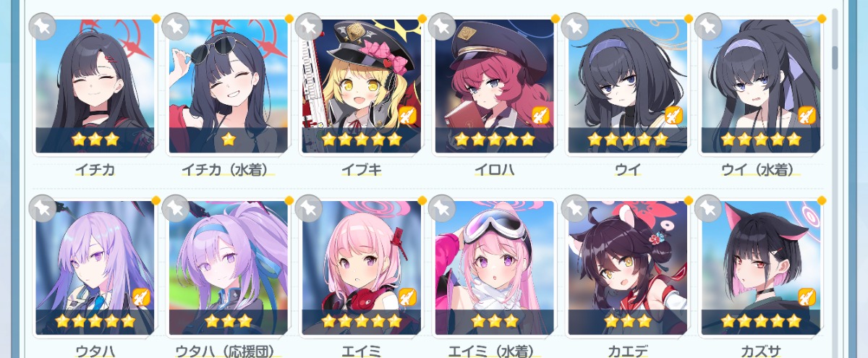
Task: Open ウタハ（応援団） student portrait
Action: 229,268
